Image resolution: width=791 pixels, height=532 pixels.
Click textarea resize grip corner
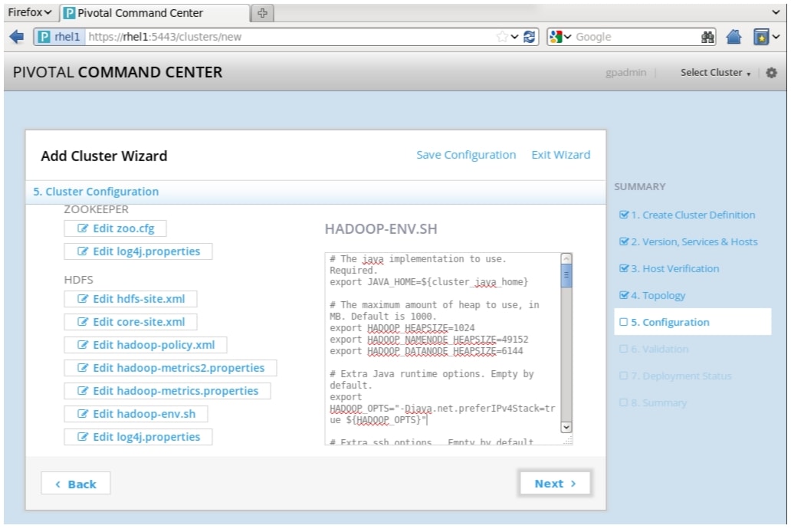568,440
